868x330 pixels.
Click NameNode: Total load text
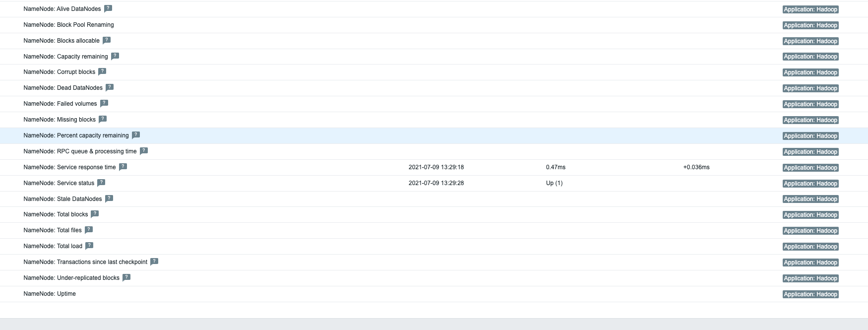(x=53, y=246)
